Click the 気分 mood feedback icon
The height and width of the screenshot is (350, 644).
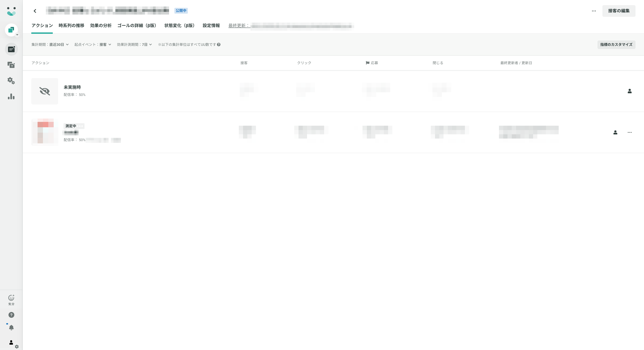(x=11, y=300)
